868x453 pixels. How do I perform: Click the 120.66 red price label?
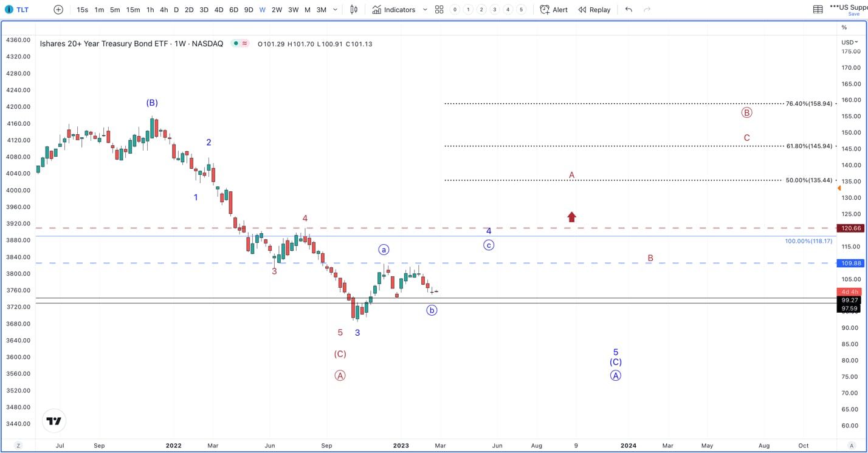pyautogui.click(x=850, y=228)
